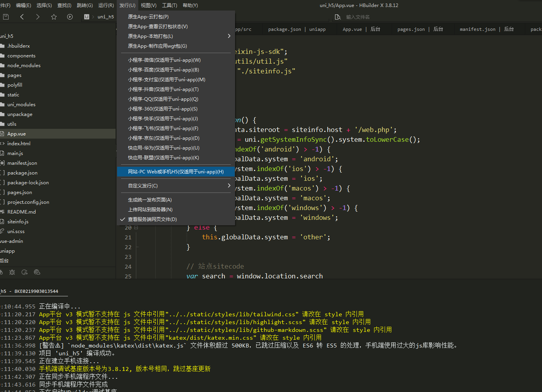Click the bug debug icon below file tree
This screenshot has height=392, width=542.
pos(12,272)
